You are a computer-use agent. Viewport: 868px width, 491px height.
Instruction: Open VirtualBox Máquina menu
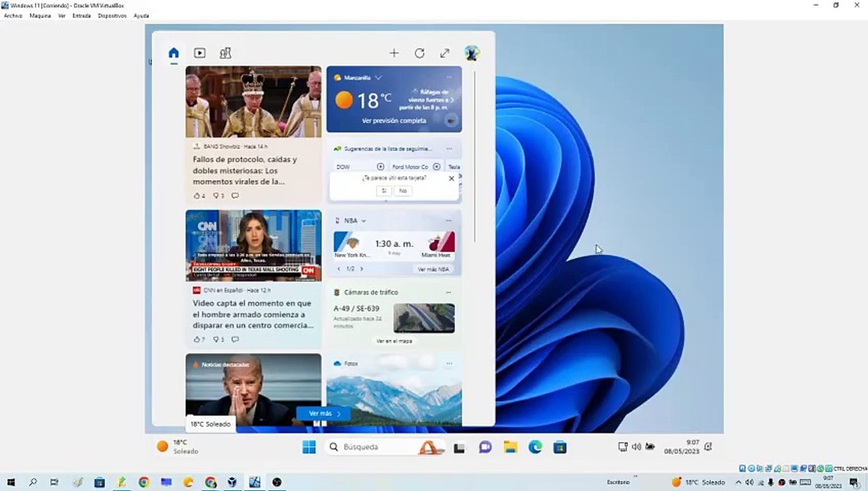pyautogui.click(x=40, y=16)
